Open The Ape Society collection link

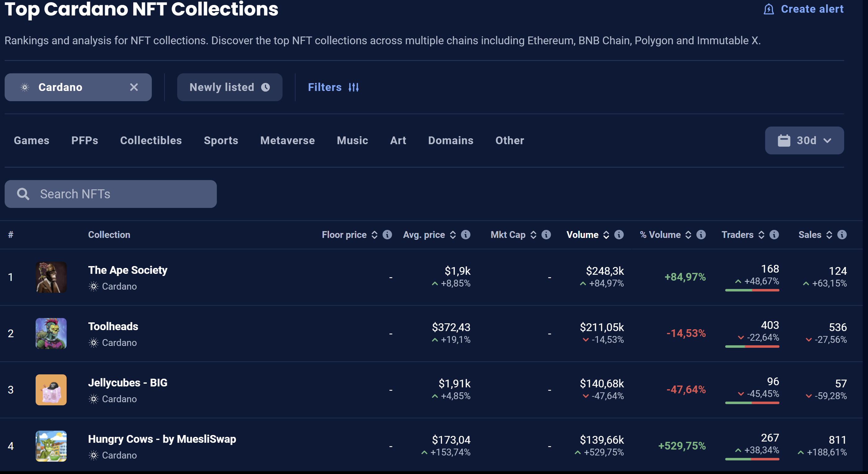coord(128,270)
